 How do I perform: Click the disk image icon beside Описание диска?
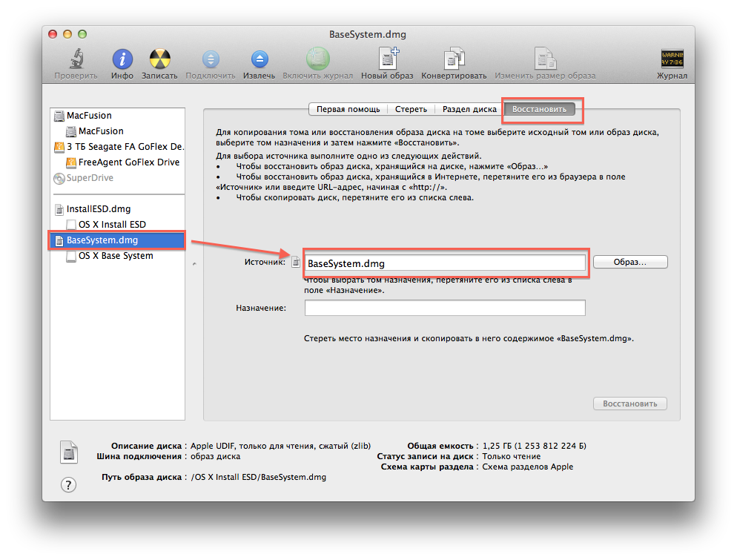(x=69, y=452)
